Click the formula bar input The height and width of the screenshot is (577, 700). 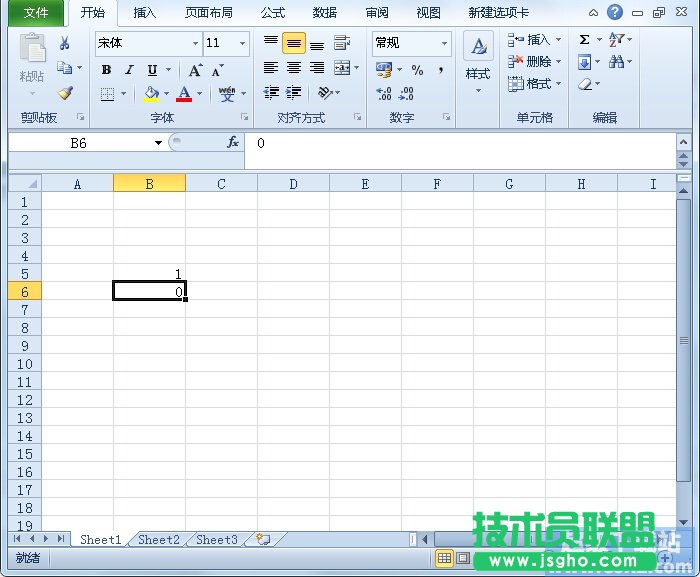pyautogui.click(x=460, y=151)
